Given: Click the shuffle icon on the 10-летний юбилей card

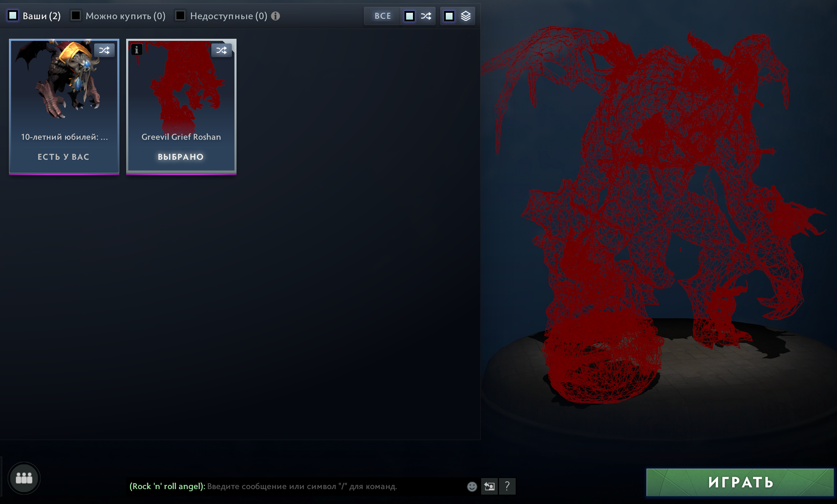Looking at the screenshot, I should (105, 50).
